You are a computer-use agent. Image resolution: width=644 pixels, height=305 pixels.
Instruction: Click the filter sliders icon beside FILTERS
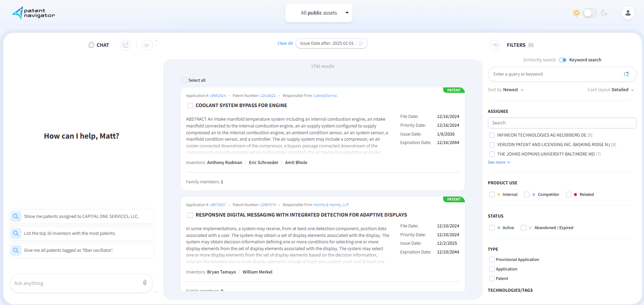pyautogui.click(x=531, y=45)
